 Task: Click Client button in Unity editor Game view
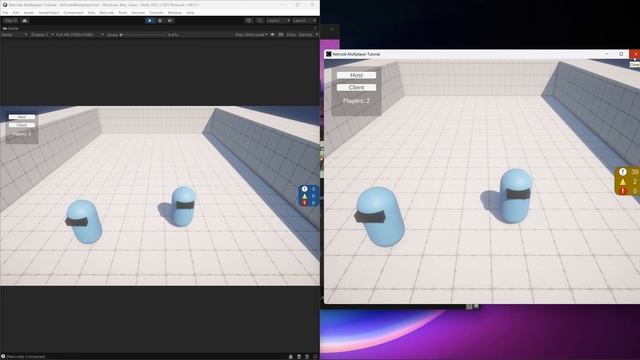click(x=22, y=125)
